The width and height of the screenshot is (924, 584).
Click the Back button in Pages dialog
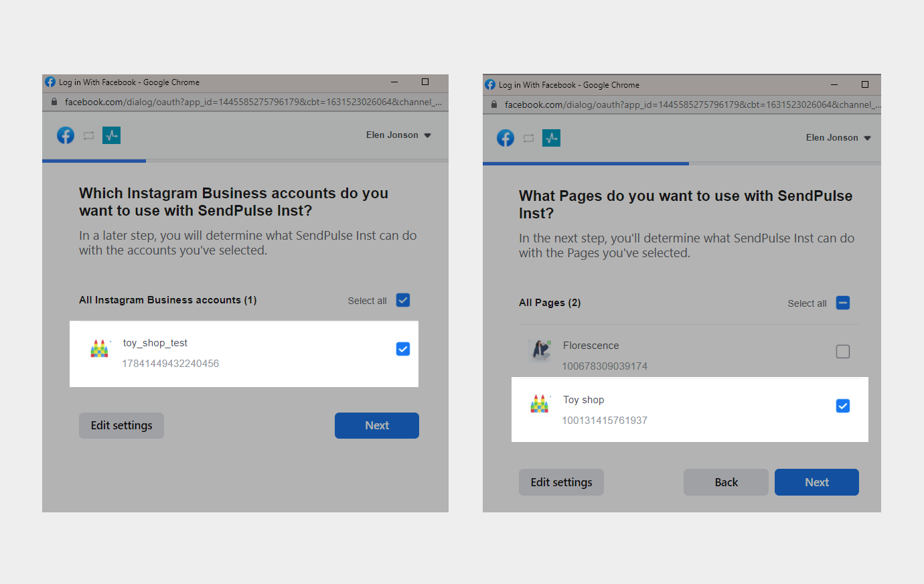point(726,482)
